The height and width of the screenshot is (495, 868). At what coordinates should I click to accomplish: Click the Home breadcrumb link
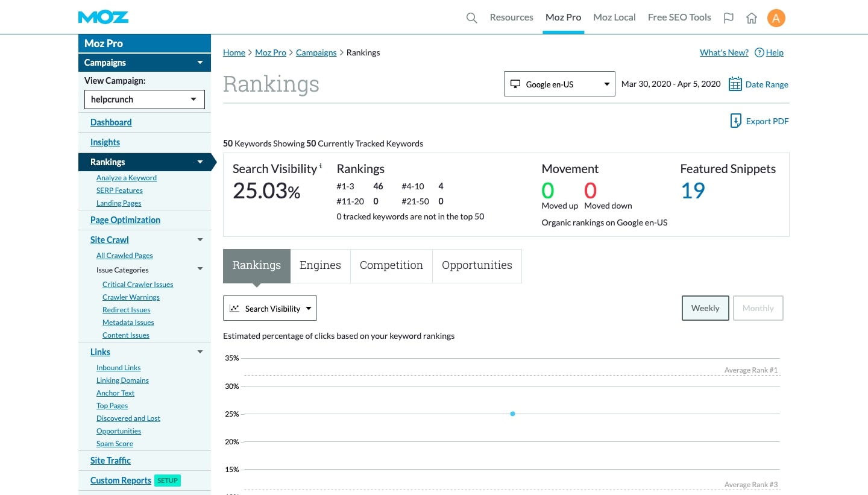(234, 52)
